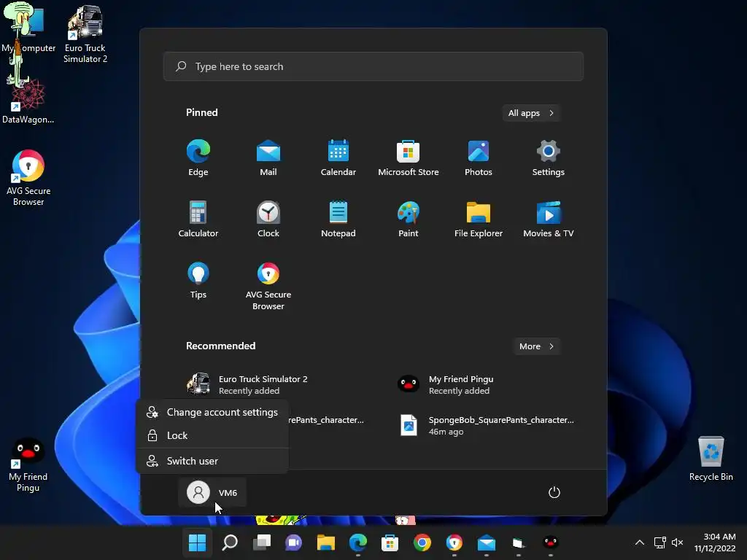
Task: Open Edge on the taskbar
Action: pos(357,542)
